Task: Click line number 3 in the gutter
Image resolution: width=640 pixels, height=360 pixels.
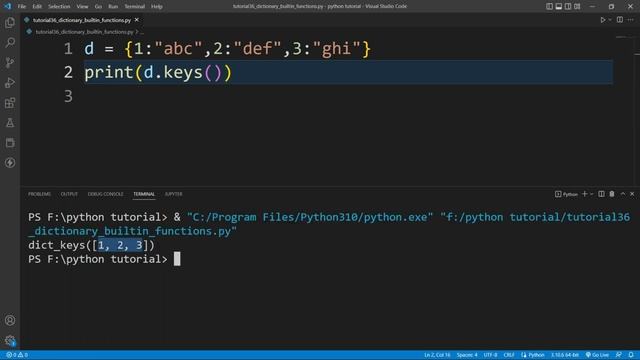Action: click(68, 96)
